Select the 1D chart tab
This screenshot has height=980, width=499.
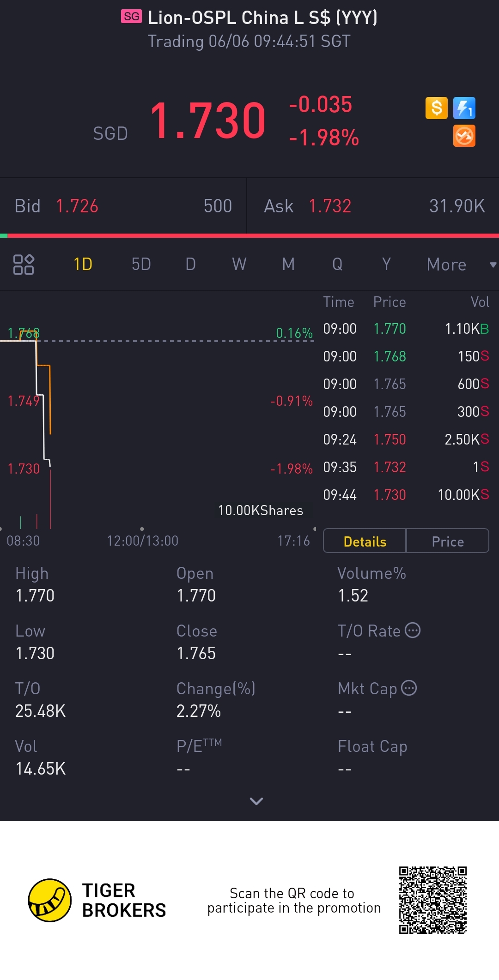point(83,265)
